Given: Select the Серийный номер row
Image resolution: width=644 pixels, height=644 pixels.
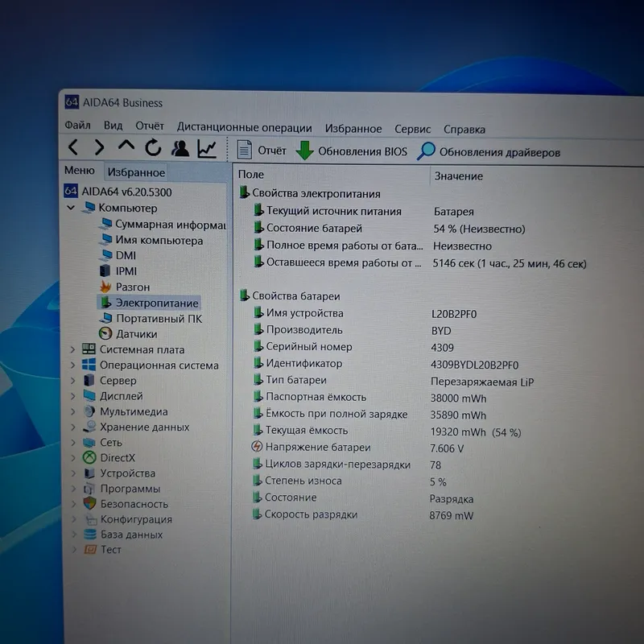Looking at the screenshot, I should coord(353,347).
